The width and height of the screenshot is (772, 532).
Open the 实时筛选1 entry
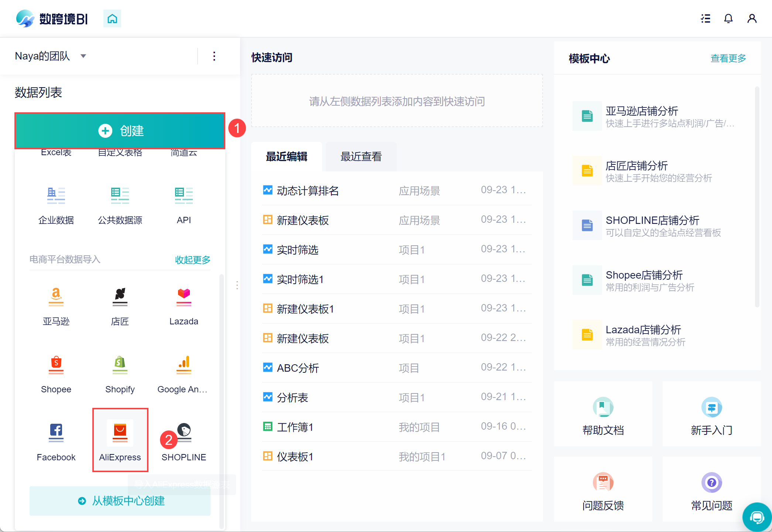pos(397,279)
